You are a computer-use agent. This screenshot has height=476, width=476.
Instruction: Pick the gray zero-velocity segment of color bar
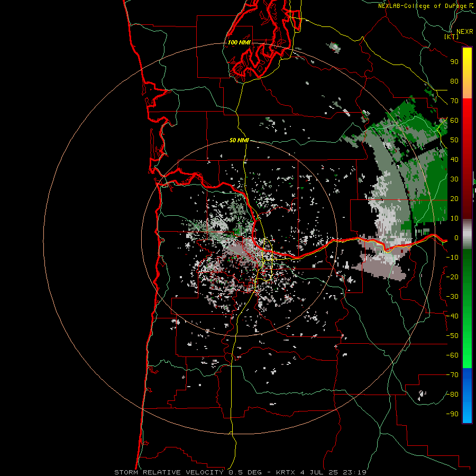467,234
